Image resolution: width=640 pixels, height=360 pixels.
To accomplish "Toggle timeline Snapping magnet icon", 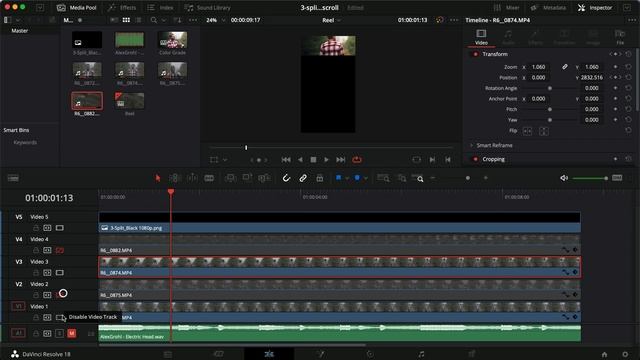I will coord(286,178).
